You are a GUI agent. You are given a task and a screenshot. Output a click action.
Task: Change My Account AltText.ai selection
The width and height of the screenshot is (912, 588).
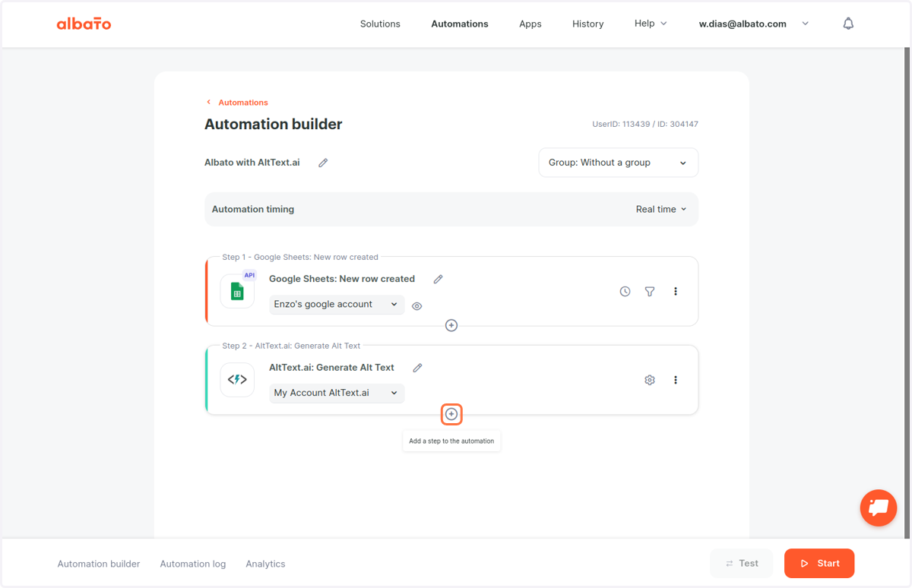[337, 393]
